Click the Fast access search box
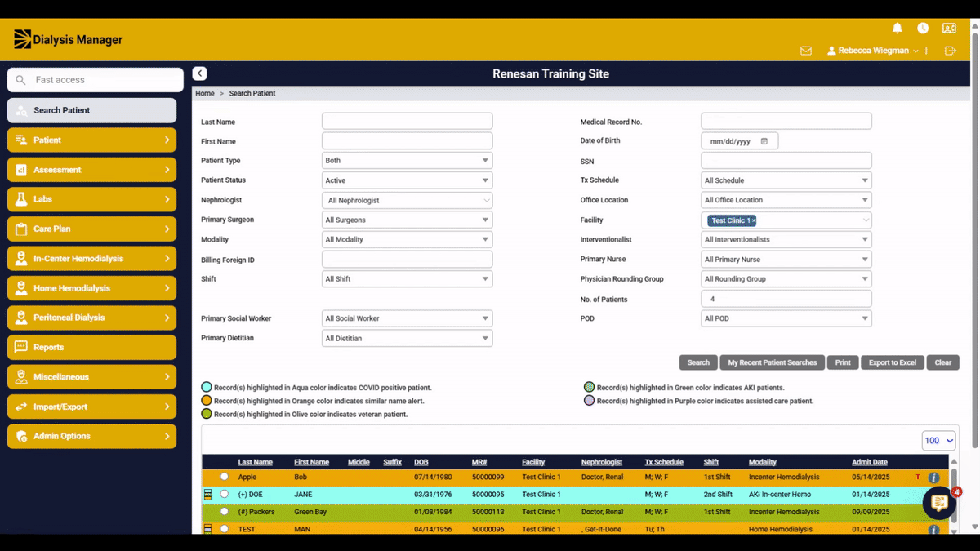 (96, 80)
